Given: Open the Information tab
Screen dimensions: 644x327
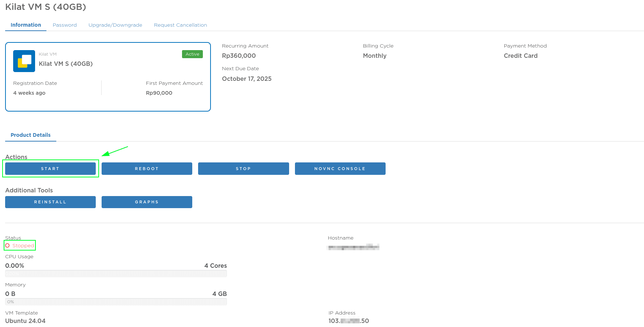Looking at the screenshot, I should click(26, 25).
